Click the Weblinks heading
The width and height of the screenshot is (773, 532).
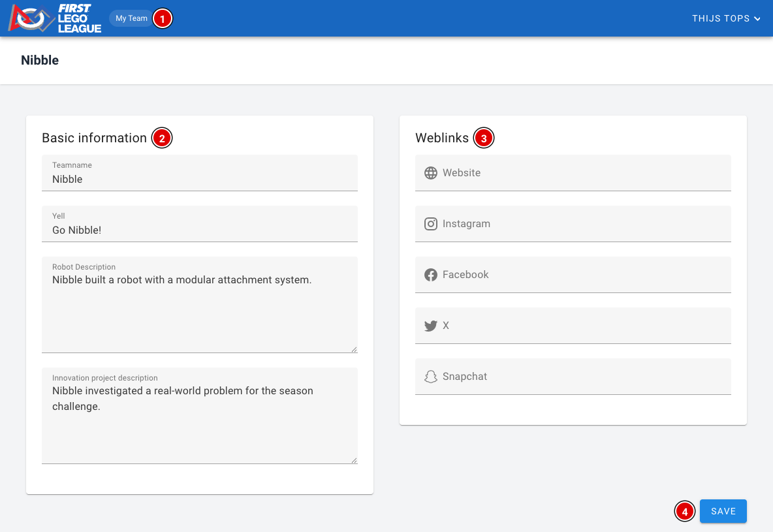(442, 138)
